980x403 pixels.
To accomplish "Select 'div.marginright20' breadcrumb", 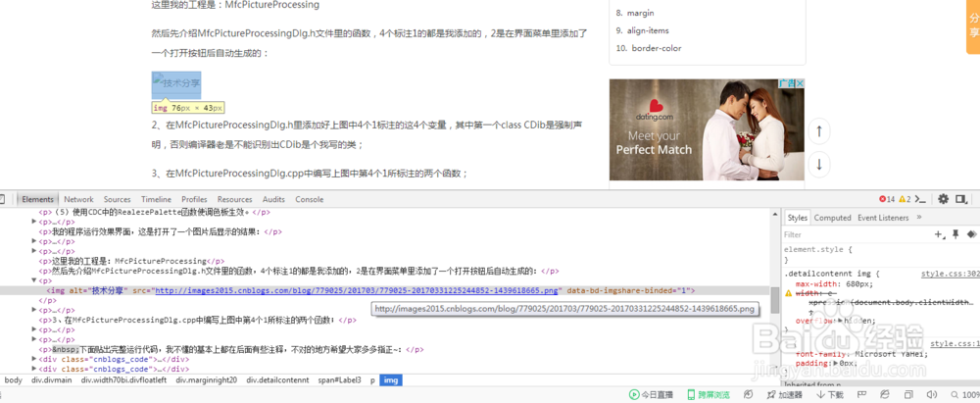I will point(206,379).
